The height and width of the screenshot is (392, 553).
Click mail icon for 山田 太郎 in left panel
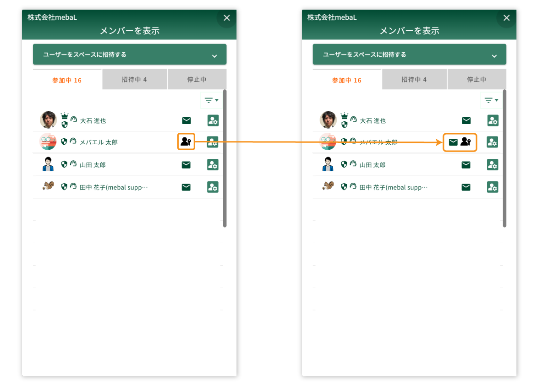point(186,165)
